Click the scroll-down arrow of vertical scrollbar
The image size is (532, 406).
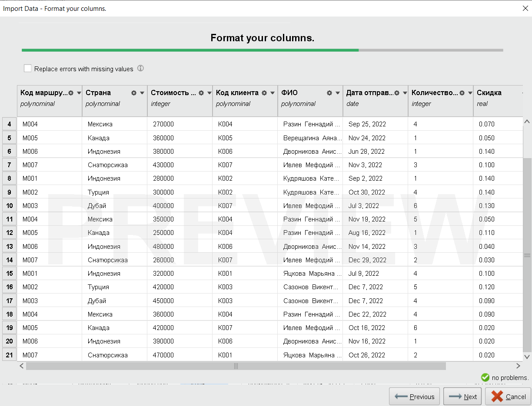[x=527, y=357]
